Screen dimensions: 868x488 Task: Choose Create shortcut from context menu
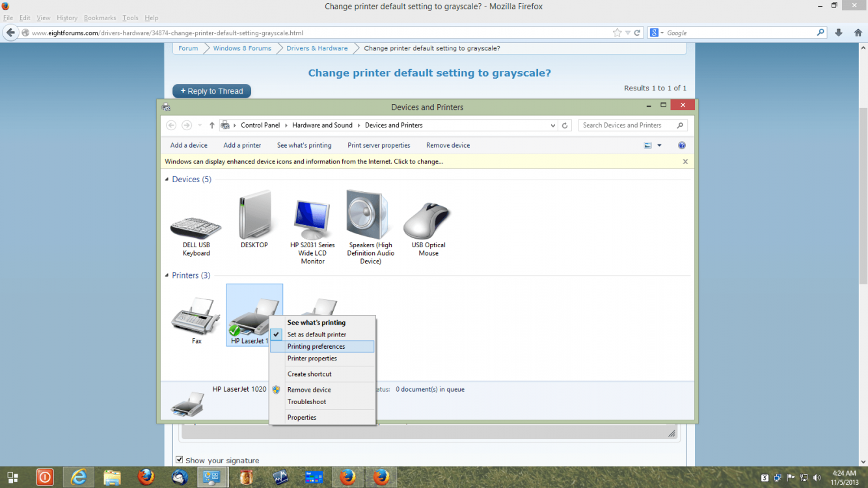tap(323, 374)
